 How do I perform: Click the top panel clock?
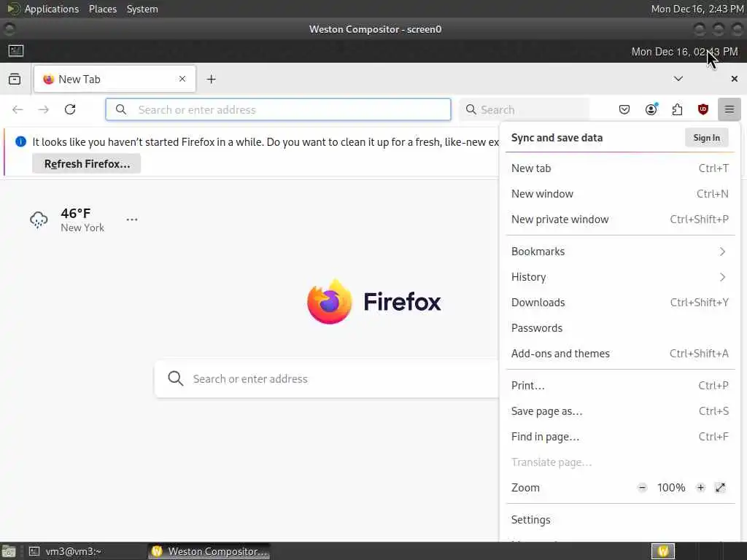click(x=697, y=9)
